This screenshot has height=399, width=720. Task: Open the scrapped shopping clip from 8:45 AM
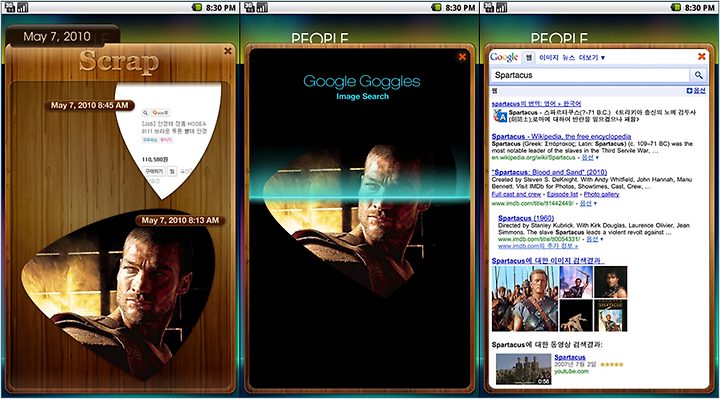pos(168,140)
